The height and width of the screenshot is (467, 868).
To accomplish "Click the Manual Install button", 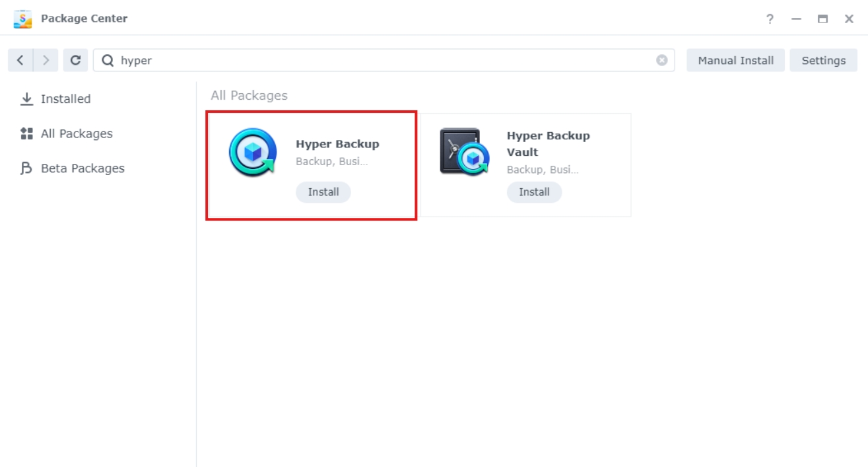I will click(735, 60).
